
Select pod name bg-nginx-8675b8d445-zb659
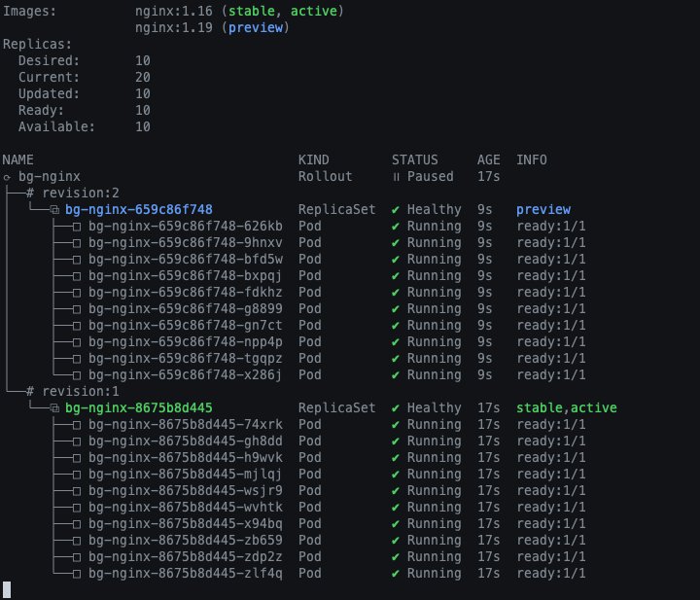[186, 540]
